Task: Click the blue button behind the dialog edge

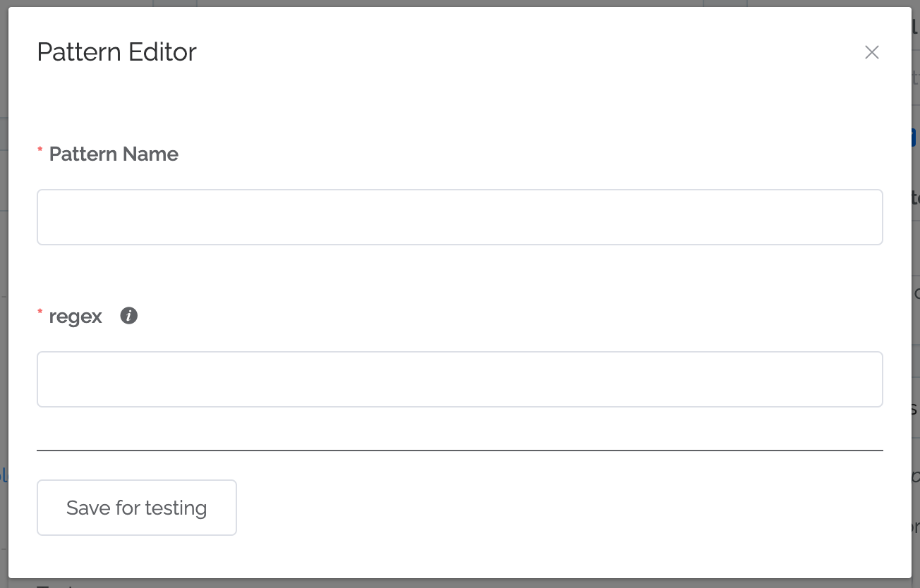Action: coord(915,137)
